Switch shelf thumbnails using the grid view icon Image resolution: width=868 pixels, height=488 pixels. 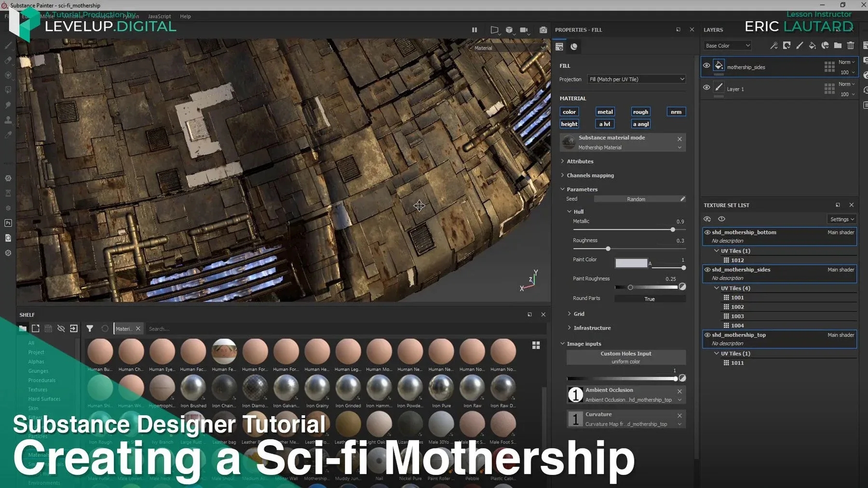(x=536, y=345)
